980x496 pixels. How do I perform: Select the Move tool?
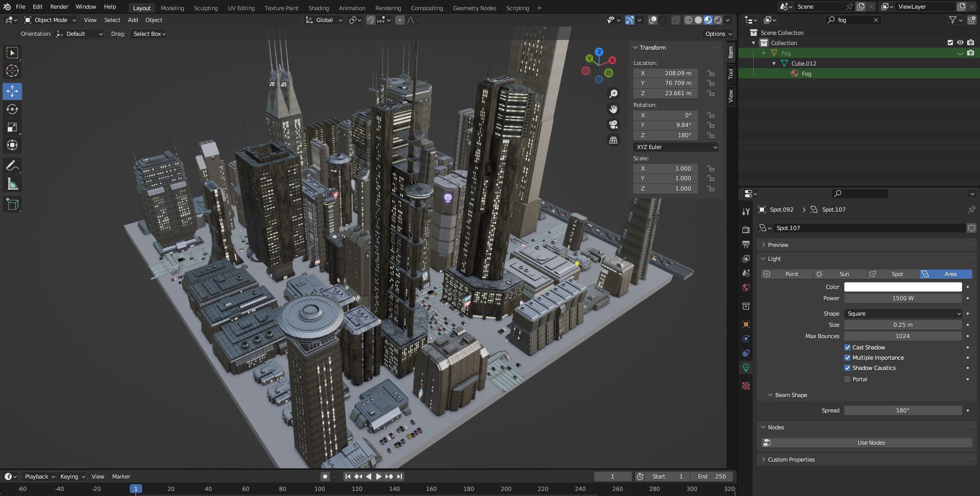pyautogui.click(x=12, y=91)
